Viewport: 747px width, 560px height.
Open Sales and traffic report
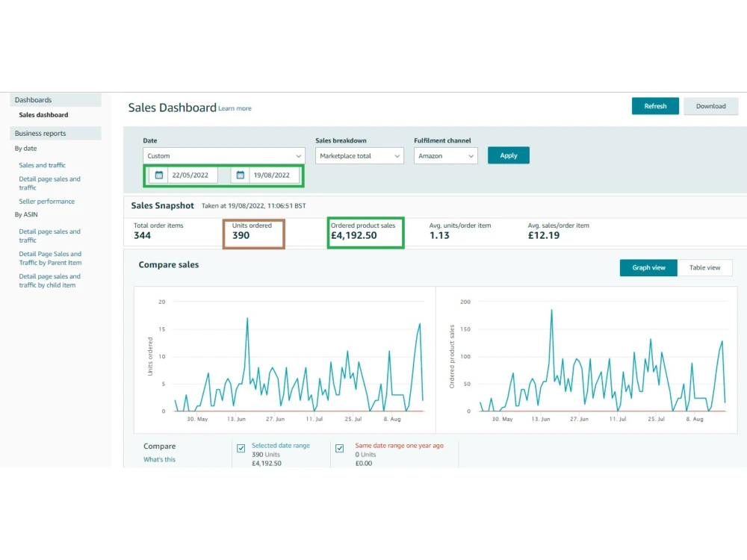pos(43,165)
